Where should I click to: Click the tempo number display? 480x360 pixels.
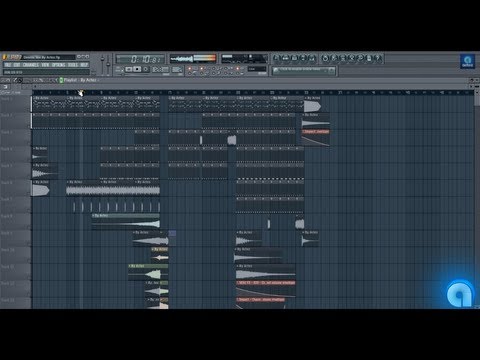click(160, 69)
